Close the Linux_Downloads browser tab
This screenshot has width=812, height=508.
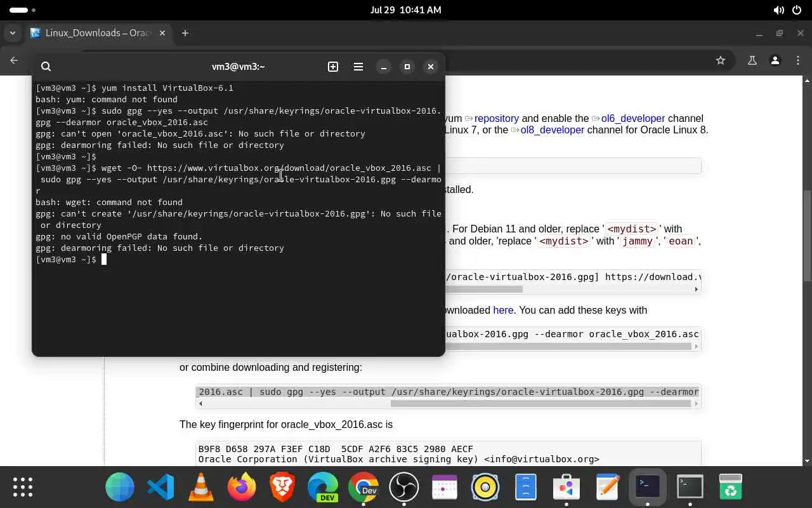click(162, 33)
